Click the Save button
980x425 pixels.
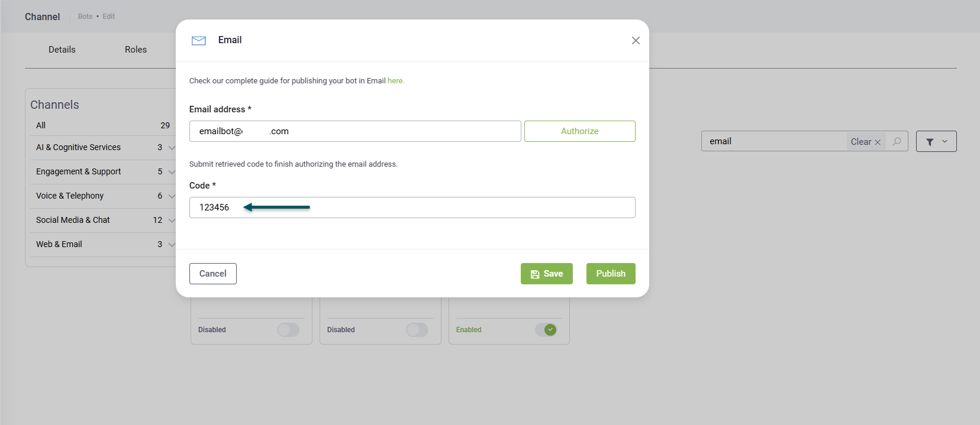pyautogui.click(x=546, y=274)
